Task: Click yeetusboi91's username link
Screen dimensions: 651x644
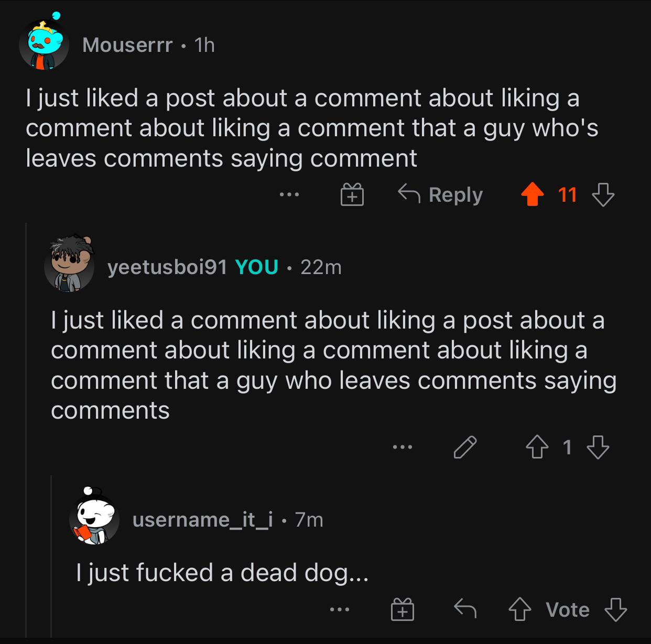Action: [167, 268]
